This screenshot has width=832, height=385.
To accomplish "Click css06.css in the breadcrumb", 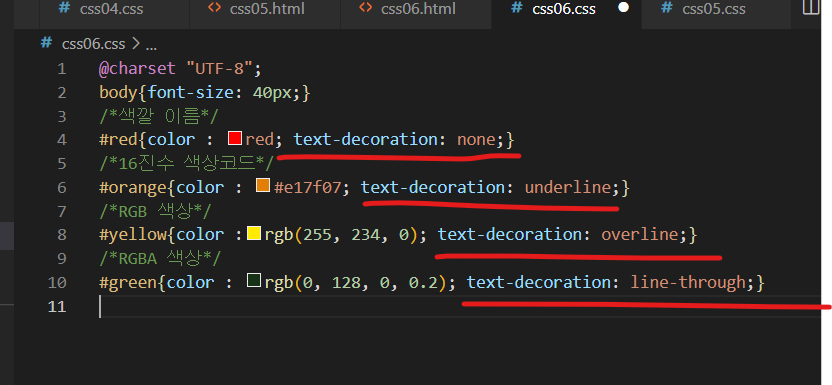I will tap(93, 44).
